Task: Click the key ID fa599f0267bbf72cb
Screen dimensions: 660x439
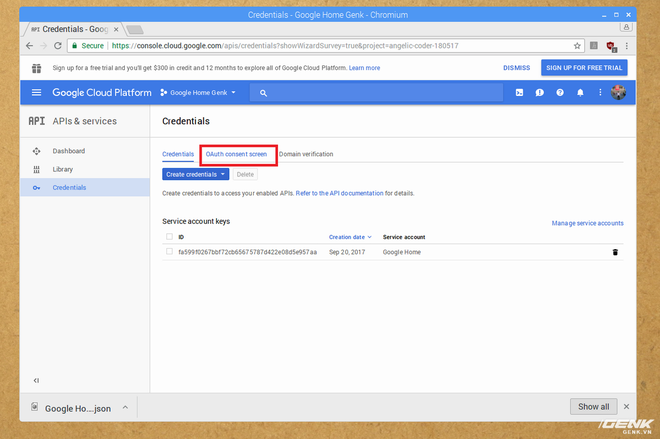Action: (248, 252)
